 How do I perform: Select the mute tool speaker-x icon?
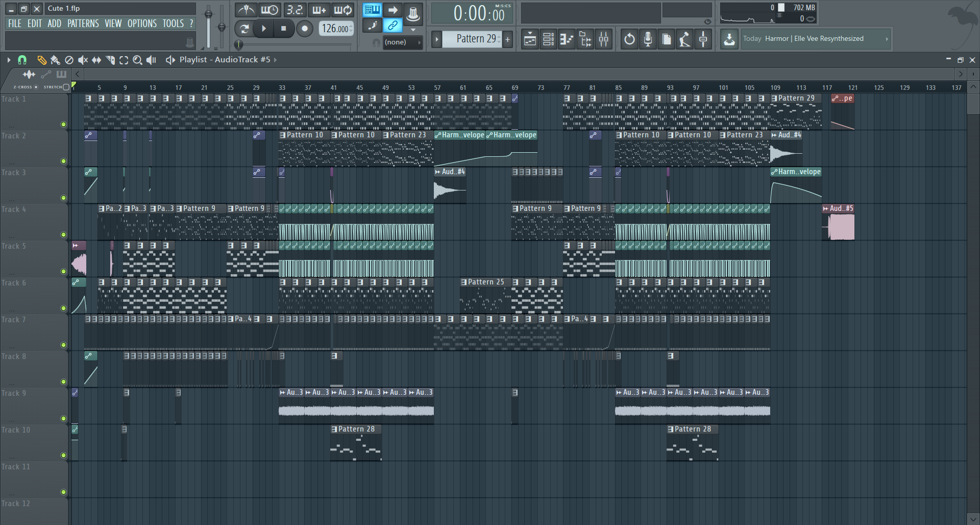(83, 60)
